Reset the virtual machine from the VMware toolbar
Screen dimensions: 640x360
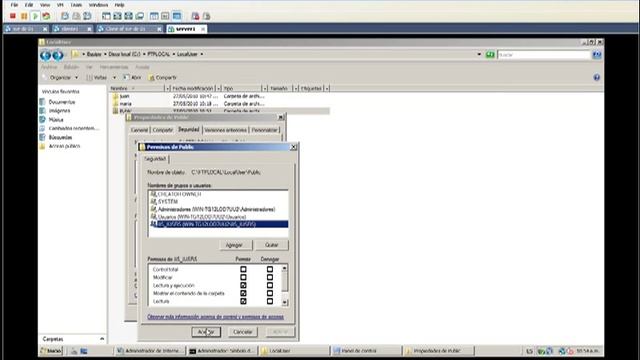coord(46,16)
